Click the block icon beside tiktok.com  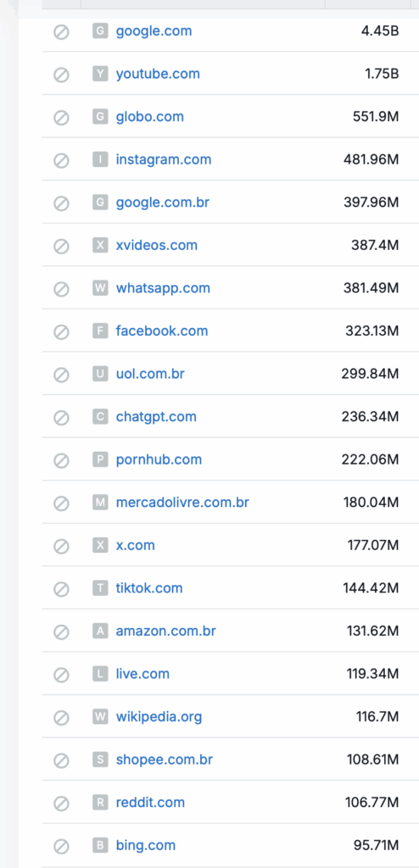(61, 589)
